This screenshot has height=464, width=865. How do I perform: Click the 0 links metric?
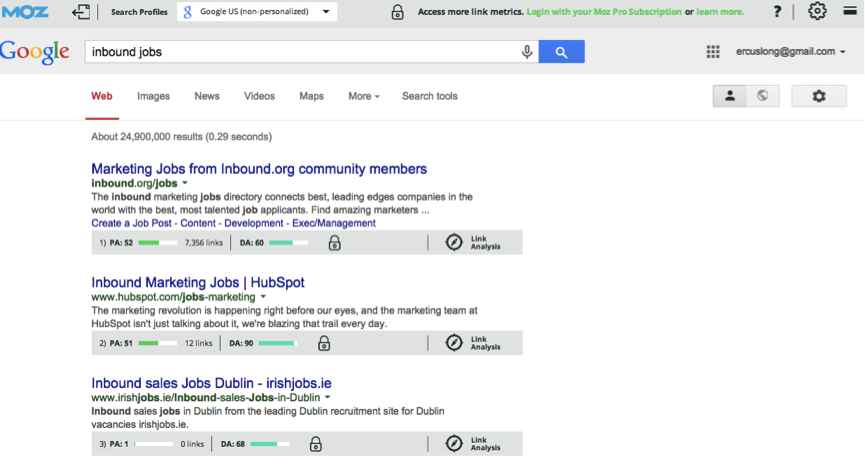click(x=192, y=444)
